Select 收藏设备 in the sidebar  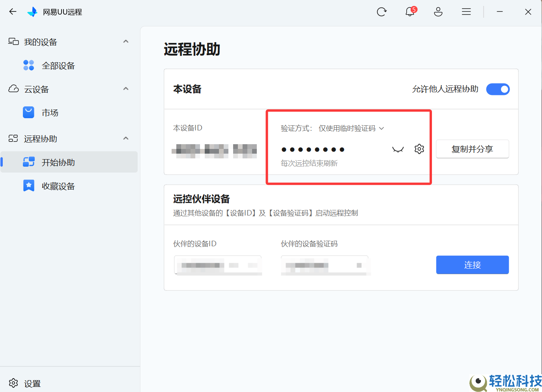69,186
